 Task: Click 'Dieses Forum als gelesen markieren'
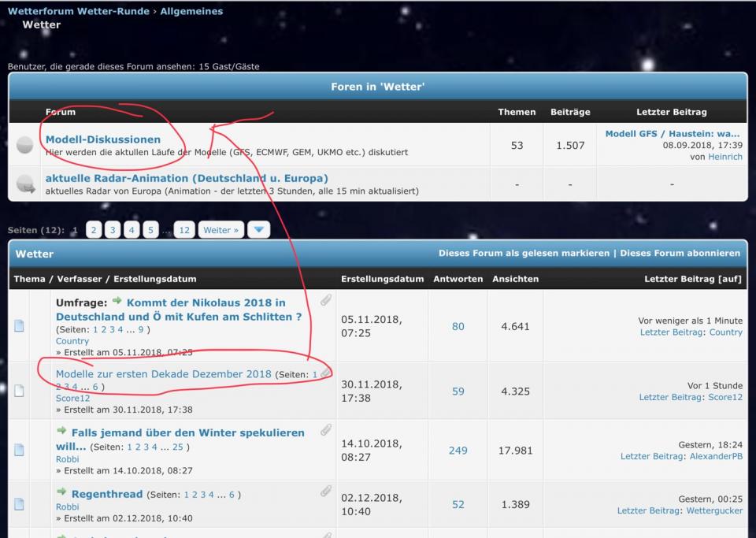tap(525, 254)
